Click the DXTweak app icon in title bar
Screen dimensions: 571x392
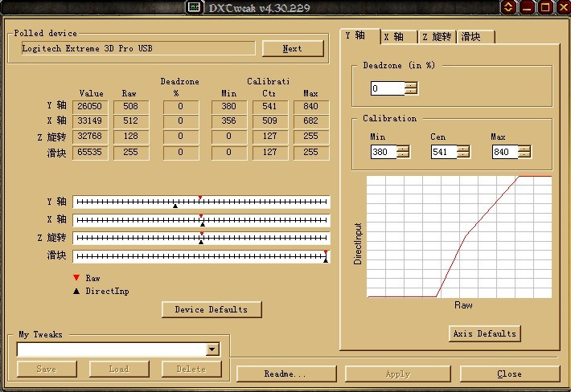194,7
